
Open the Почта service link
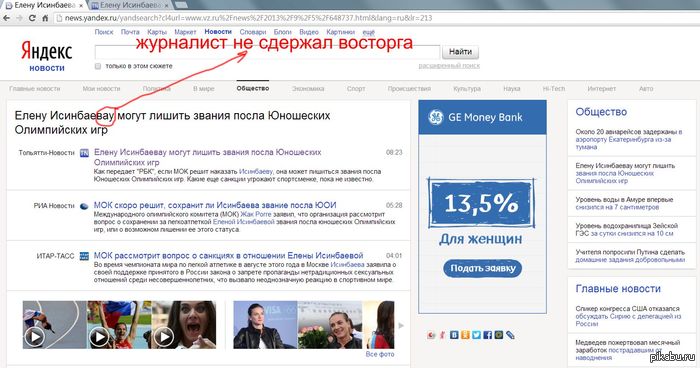pyautogui.click(x=130, y=32)
